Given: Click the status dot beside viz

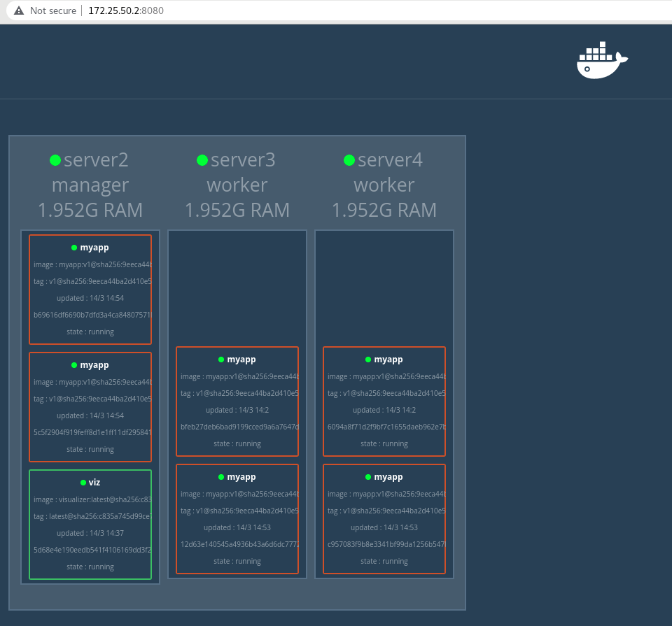Looking at the screenshot, I should (x=83, y=483).
